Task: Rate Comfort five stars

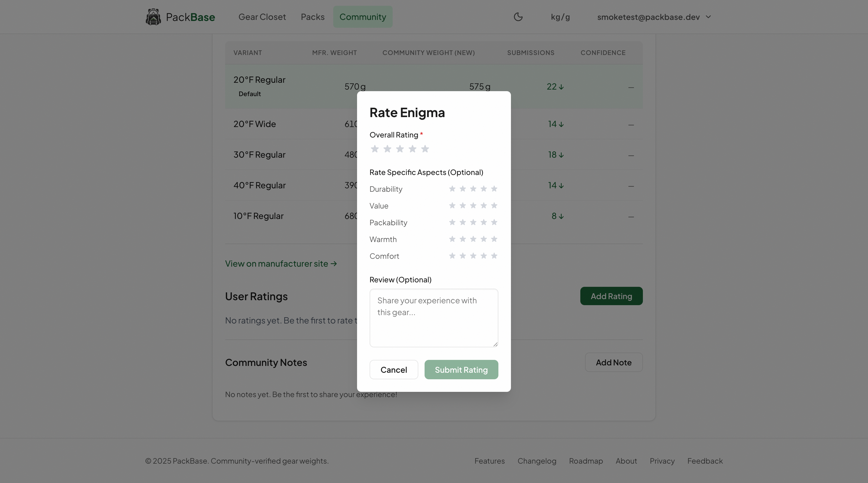Action: pyautogui.click(x=494, y=256)
